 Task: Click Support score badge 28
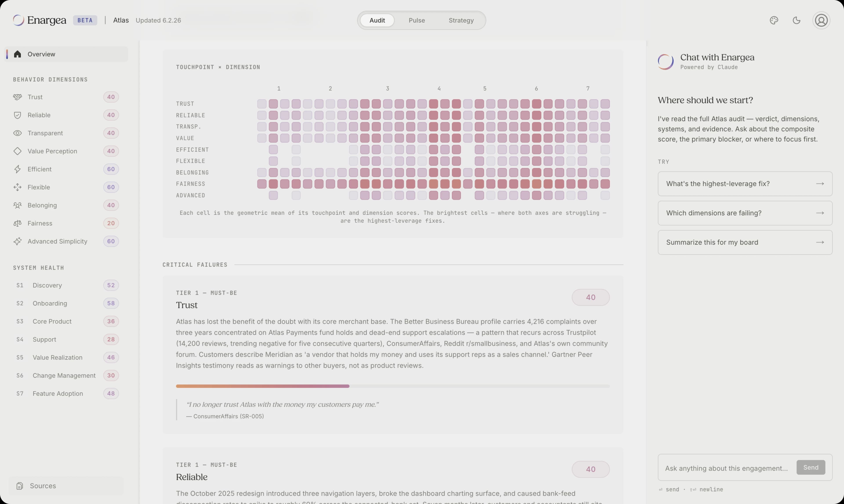pos(111,339)
